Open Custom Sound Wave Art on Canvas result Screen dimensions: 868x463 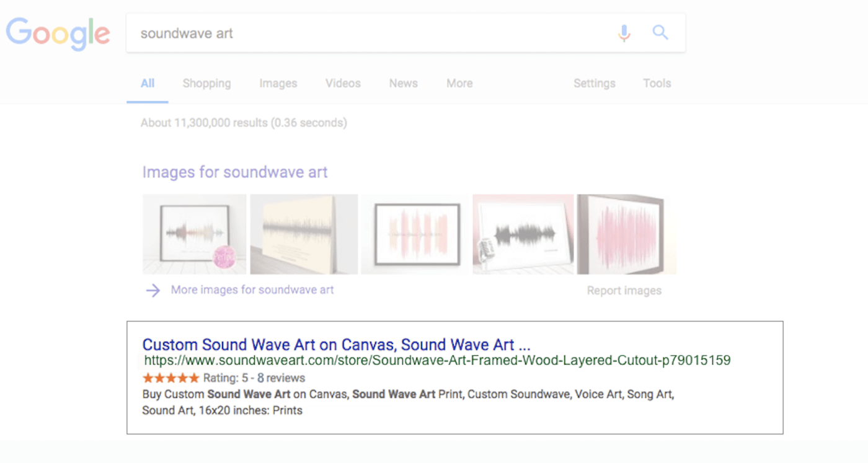[336, 345]
